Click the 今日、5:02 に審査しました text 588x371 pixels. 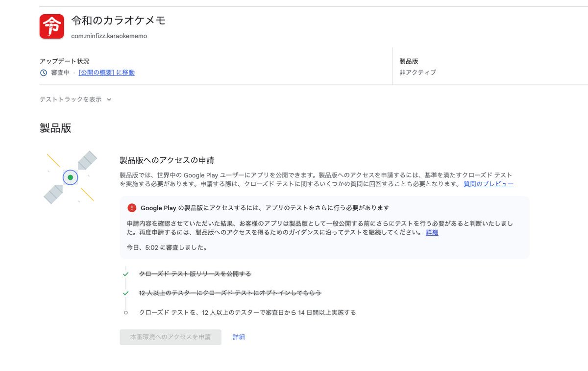pos(167,247)
